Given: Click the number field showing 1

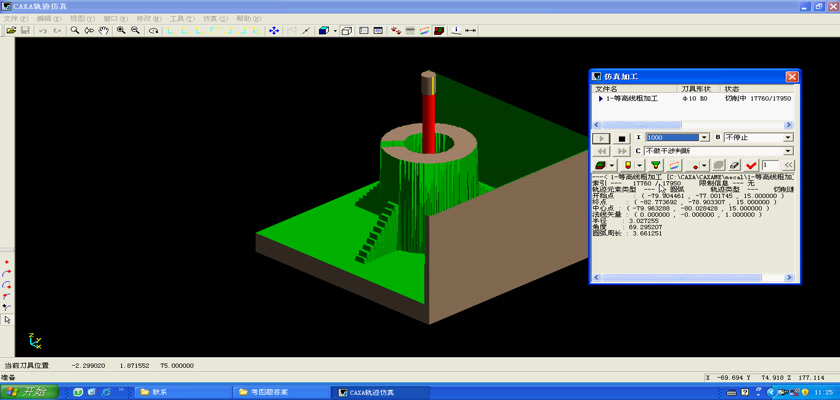Looking at the screenshot, I should pos(770,165).
